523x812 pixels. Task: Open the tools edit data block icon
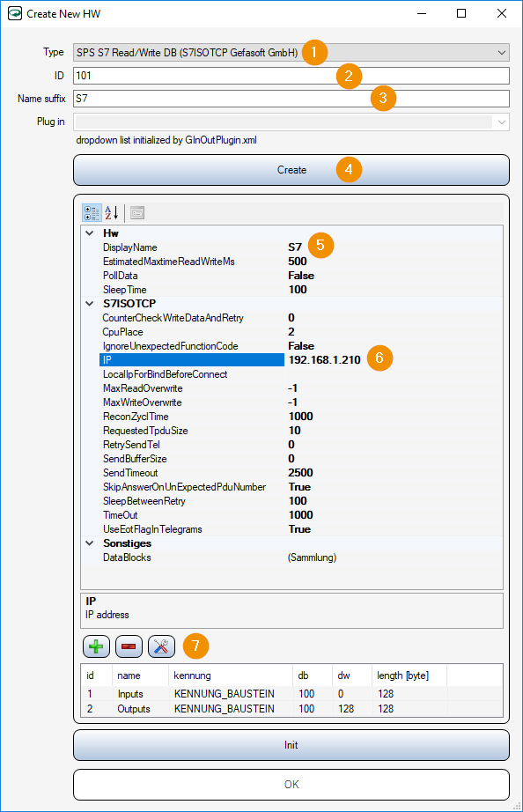click(x=161, y=646)
